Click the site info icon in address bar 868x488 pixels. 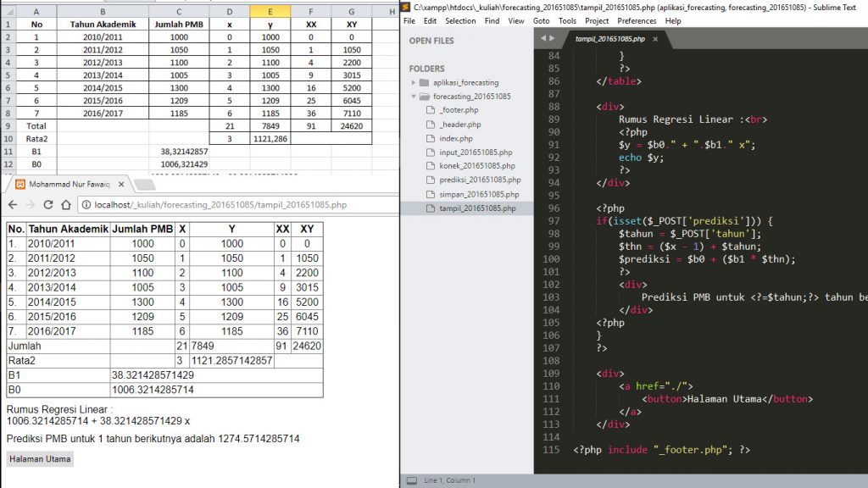87,205
